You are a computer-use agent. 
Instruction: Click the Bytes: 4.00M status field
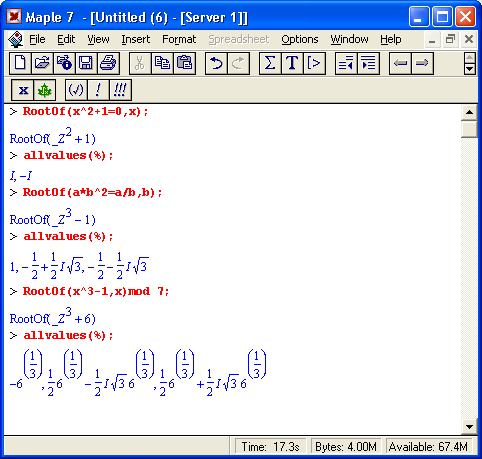[x=346, y=447]
